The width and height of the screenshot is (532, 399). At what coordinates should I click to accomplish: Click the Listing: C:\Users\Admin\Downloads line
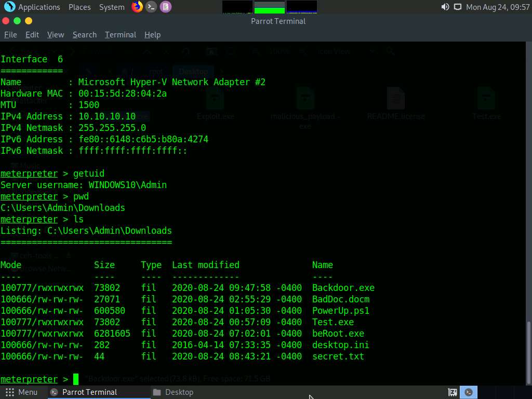tap(86, 231)
